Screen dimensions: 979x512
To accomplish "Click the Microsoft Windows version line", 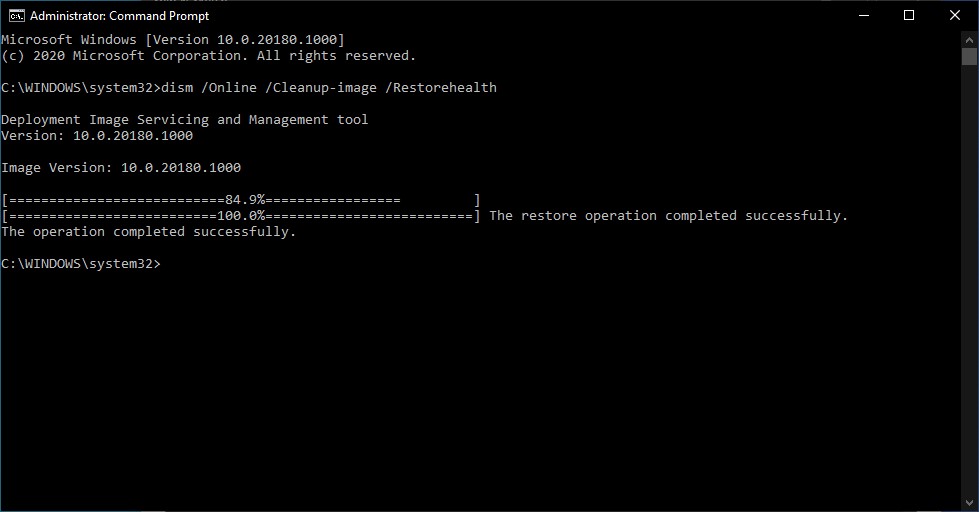I will pos(173,39).
